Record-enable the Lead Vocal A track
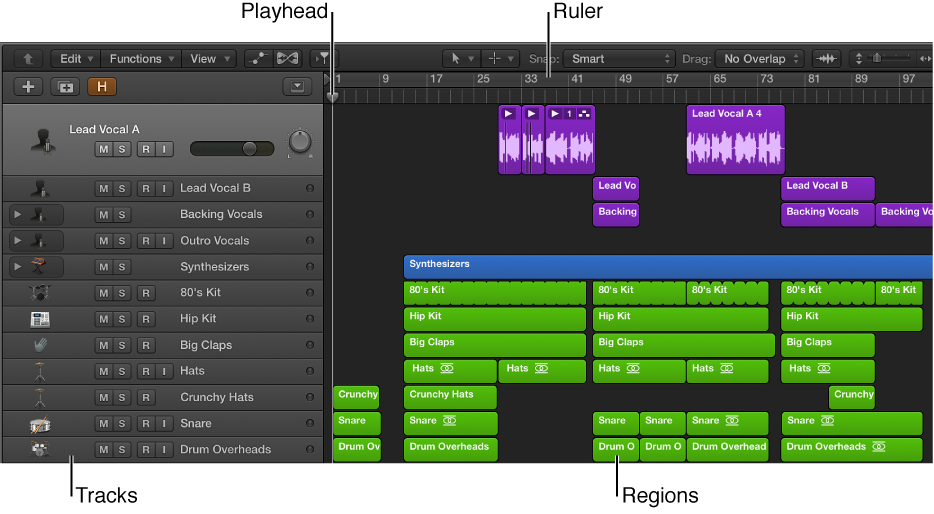The image size is (934, 514). pos(146,149)
